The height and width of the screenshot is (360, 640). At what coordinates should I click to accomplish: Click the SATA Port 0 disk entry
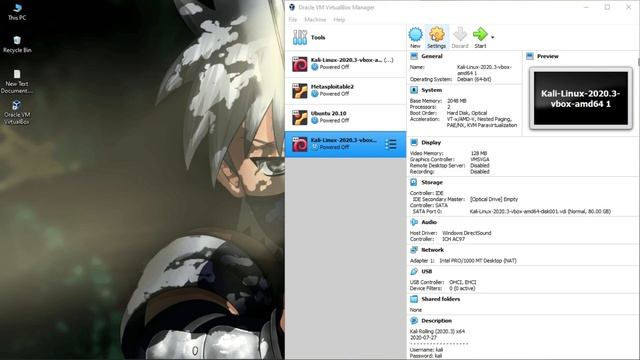click(x=540, y=211)
